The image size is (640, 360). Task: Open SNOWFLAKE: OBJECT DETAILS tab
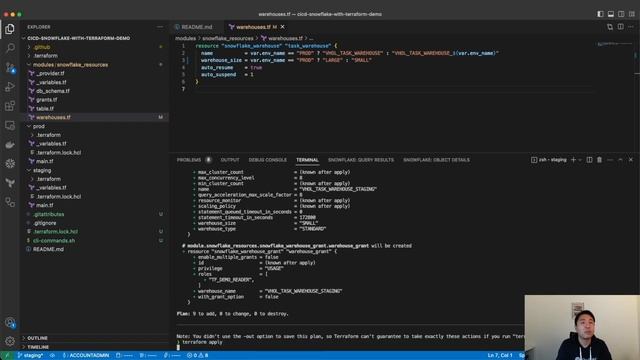[x=436, y=160]
